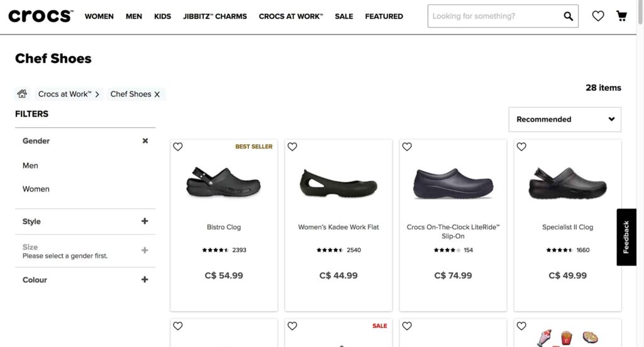
Task: Remove the Chef Shoes breadcrumb filter
Action: (157, 94)
